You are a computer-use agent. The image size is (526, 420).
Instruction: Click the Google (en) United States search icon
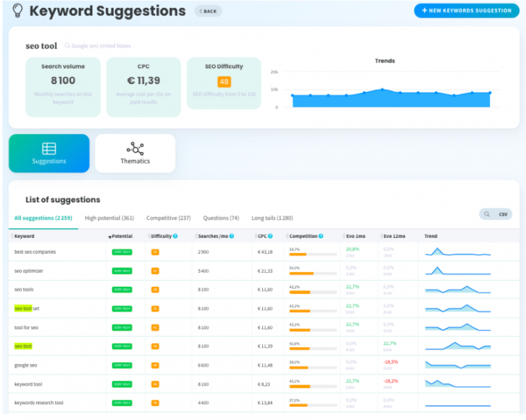[68, 45]
